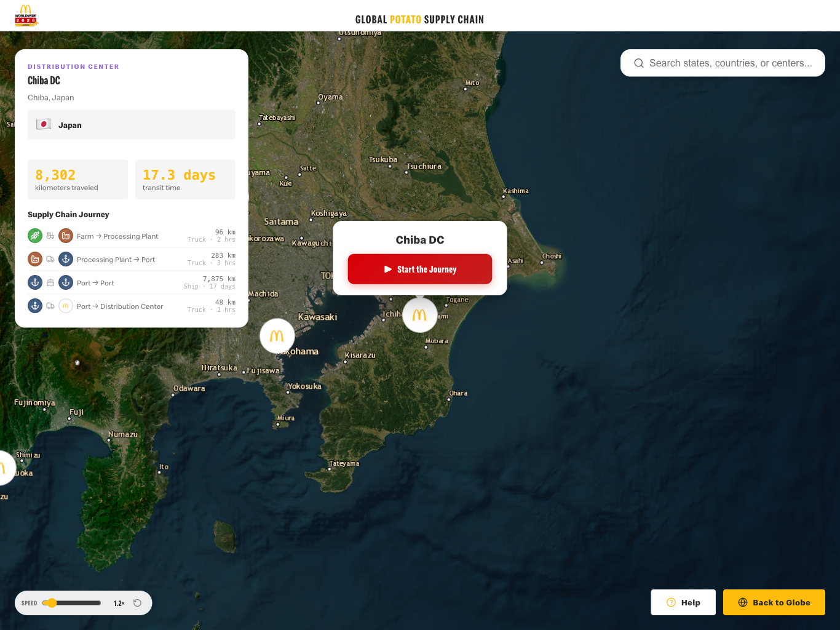Click the anchor icon in Processing Plant → Port row
The width and height of the screenshot is (840, 630).
point(66,259)
